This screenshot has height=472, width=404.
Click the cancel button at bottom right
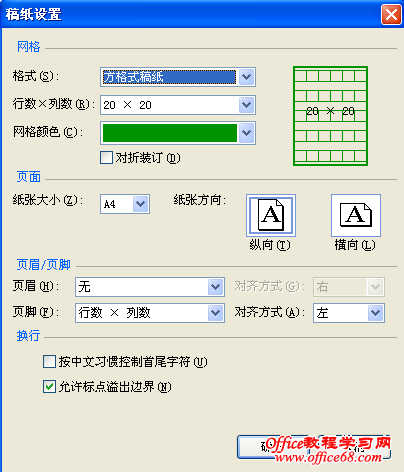(354, 447)
